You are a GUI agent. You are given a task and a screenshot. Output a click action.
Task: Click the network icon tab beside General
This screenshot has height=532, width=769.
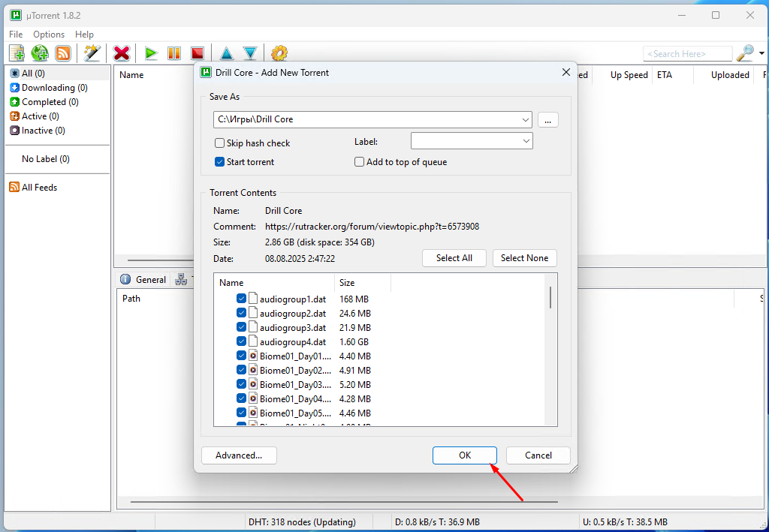[x=181, y=280]
